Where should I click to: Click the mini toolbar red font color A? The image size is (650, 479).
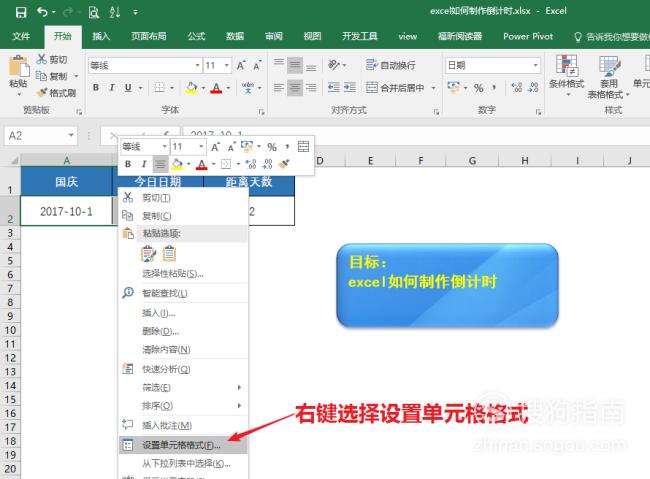(x=202, y=164)
